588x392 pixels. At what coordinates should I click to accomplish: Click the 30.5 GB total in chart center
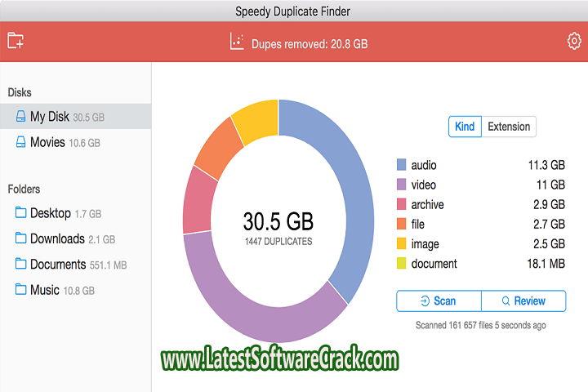point(278,220)
